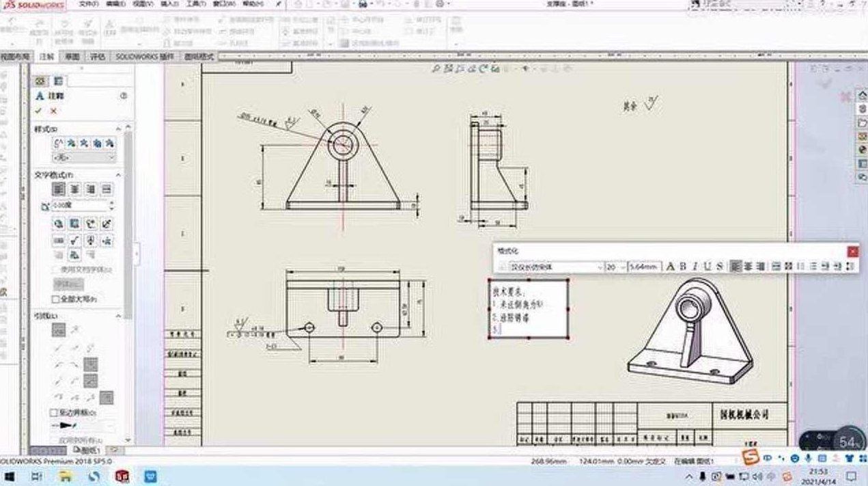Cancel note editing with the red X icon
The image size is (868, 486).
(x=53, y=111)
